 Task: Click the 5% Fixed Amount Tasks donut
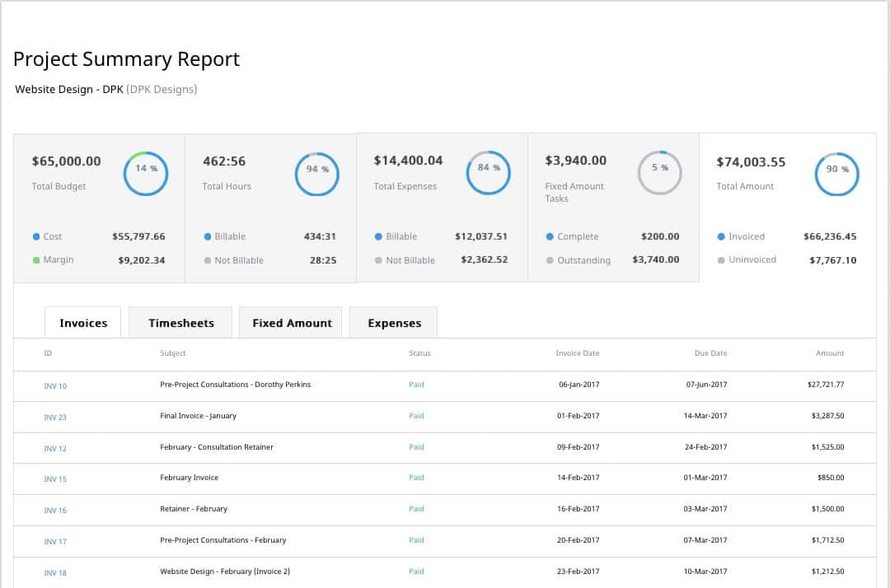tap(660, 173)
